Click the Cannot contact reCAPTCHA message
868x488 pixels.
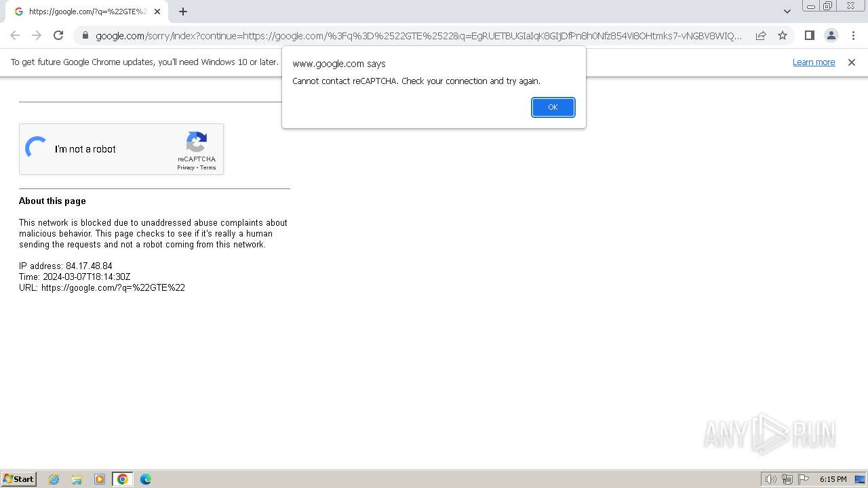pos(416,81)
